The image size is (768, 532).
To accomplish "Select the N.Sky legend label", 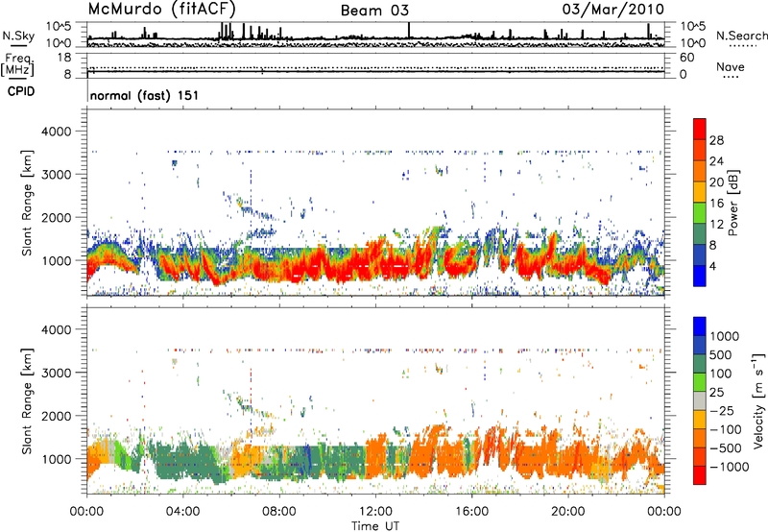I will (18, 36).
